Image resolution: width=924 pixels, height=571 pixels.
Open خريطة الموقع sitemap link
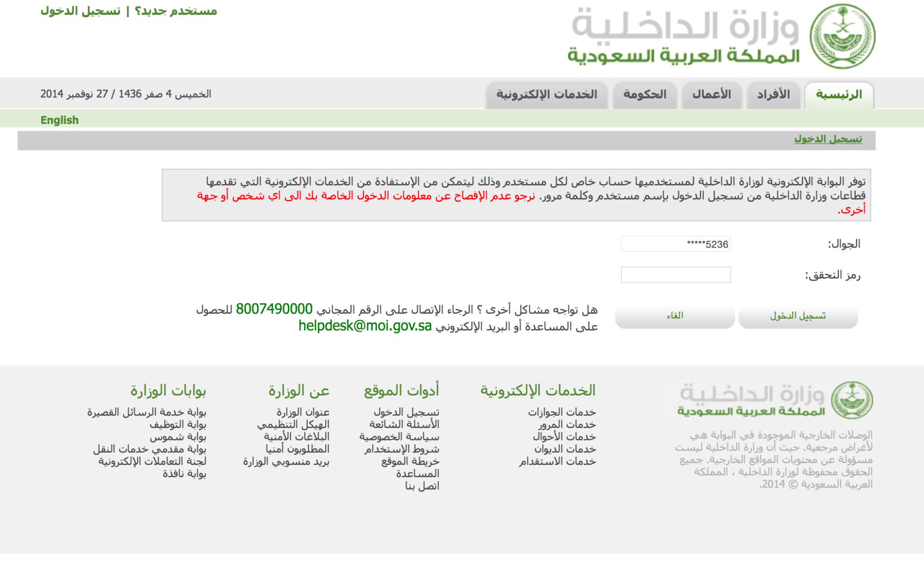(x=410, y=461)
